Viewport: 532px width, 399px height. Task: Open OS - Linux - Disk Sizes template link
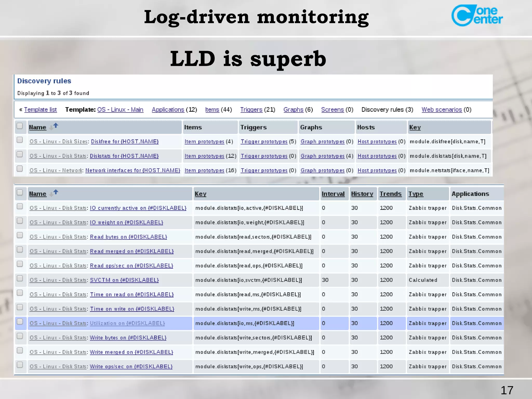click(x=58, y=142)
